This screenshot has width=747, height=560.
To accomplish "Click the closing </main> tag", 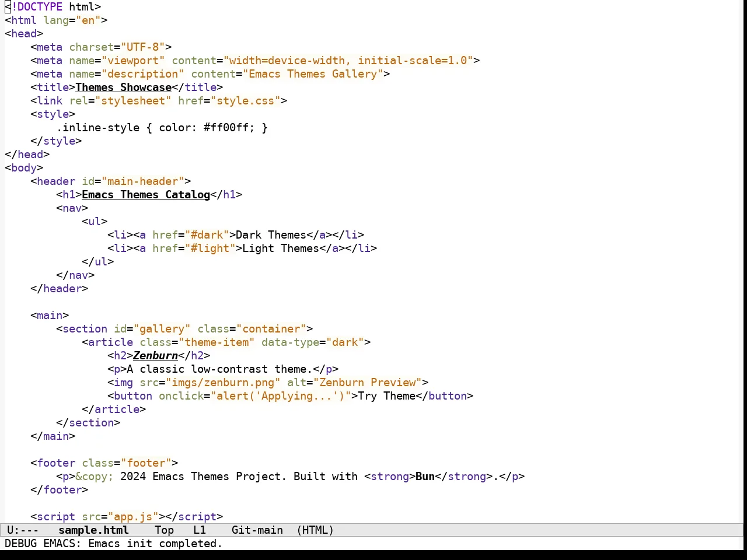I will [x=53, y=436].
